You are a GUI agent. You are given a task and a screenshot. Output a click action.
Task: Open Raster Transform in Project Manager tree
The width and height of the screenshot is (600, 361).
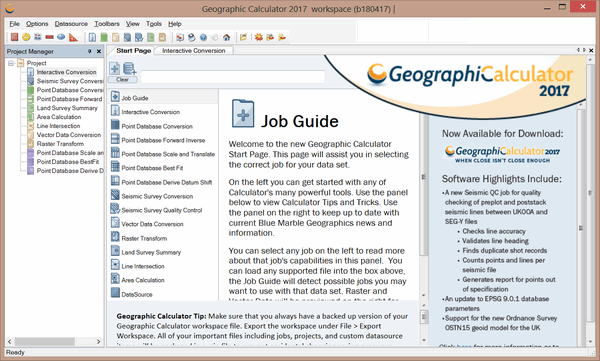(60, 144)
